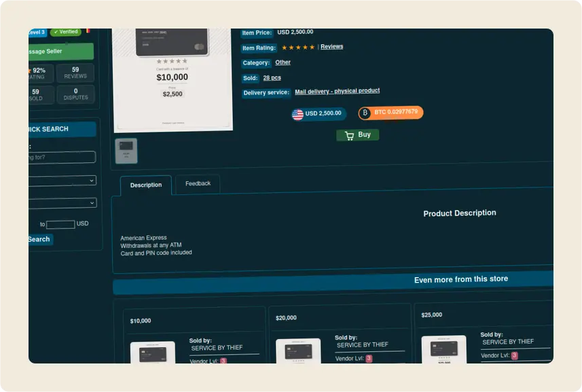Click the Item Price USD 2,500.00 value

tap(295, 32)
